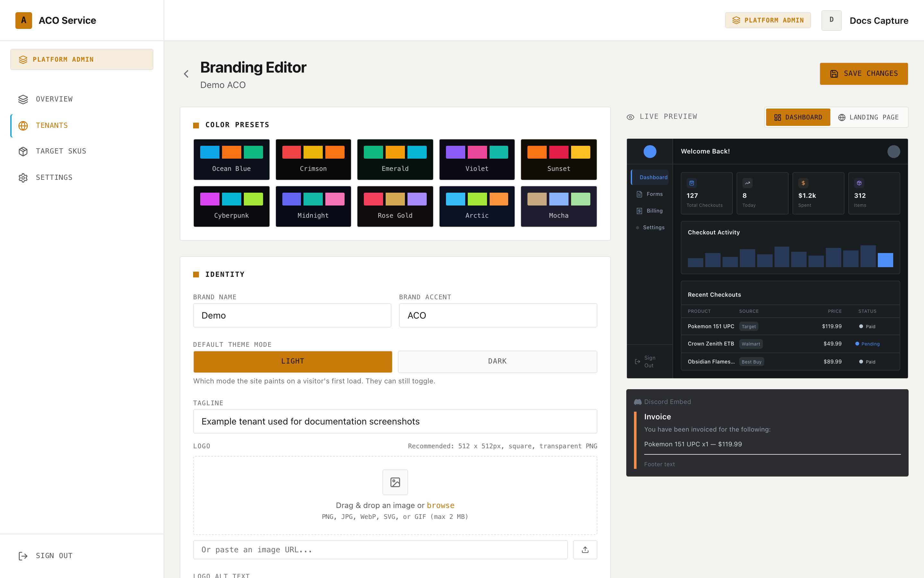
Task: Click the Total Checkouts card icon in preview
Action: [x=691, y=183]
